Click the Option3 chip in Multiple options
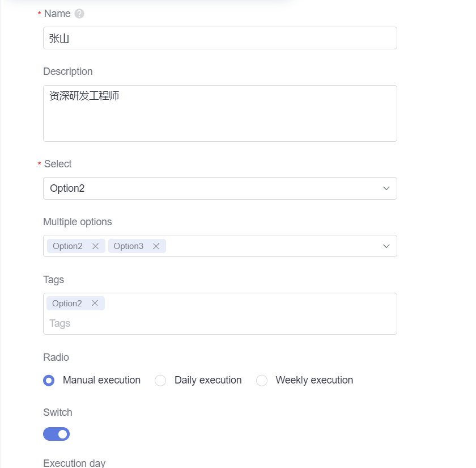Image resolution: width=476 pixels, height=468 pixels. click(128, 246)
